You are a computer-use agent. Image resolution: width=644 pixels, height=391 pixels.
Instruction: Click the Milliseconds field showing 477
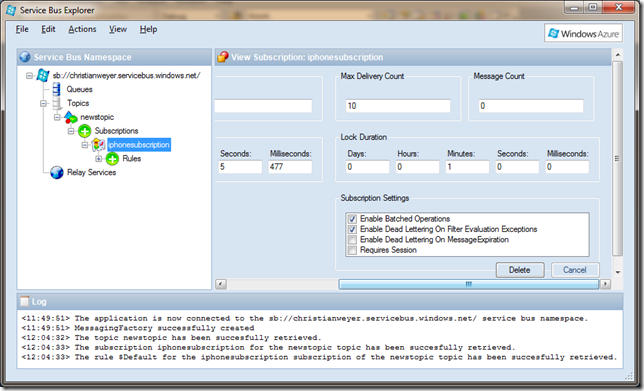tap(290, 167)
